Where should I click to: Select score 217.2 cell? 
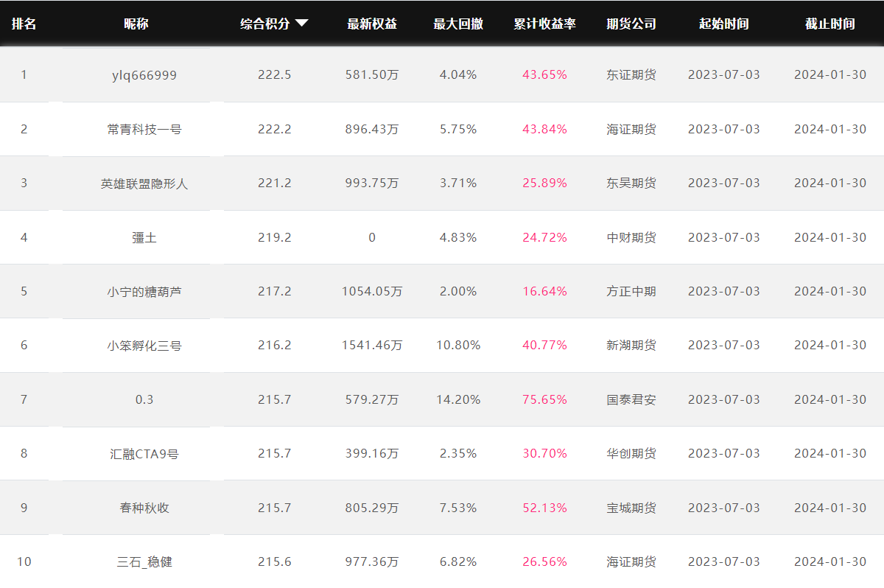tap(275, 291)
